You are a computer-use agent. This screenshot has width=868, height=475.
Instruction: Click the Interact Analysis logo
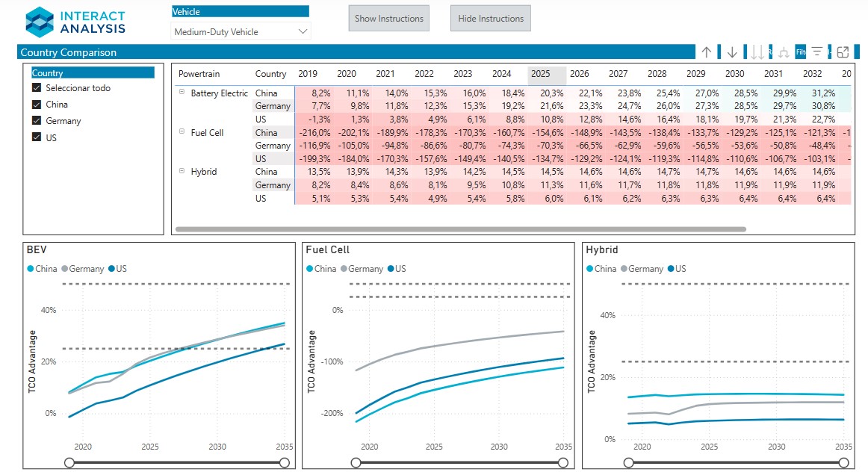(x=75, y=22)
